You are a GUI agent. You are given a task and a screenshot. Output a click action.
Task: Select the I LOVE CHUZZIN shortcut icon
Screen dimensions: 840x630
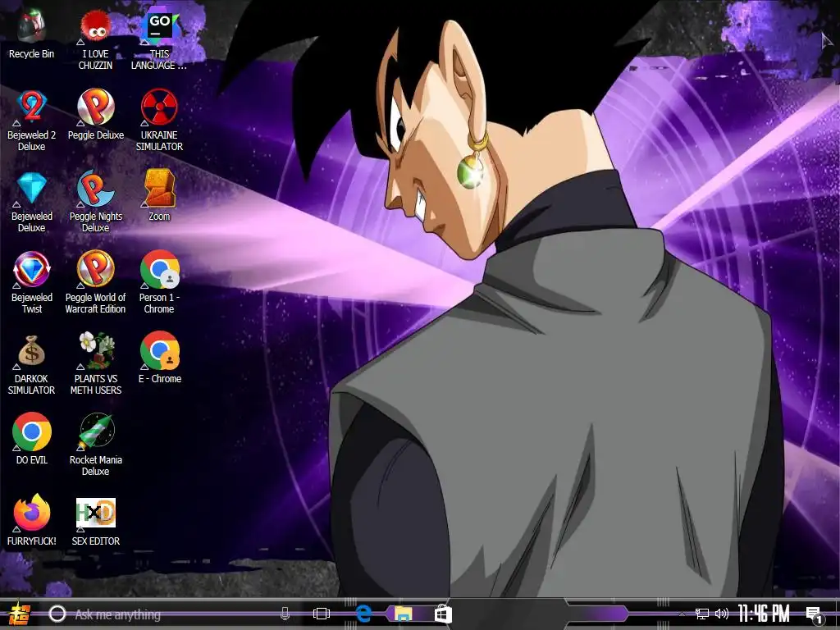pos(95,26)
